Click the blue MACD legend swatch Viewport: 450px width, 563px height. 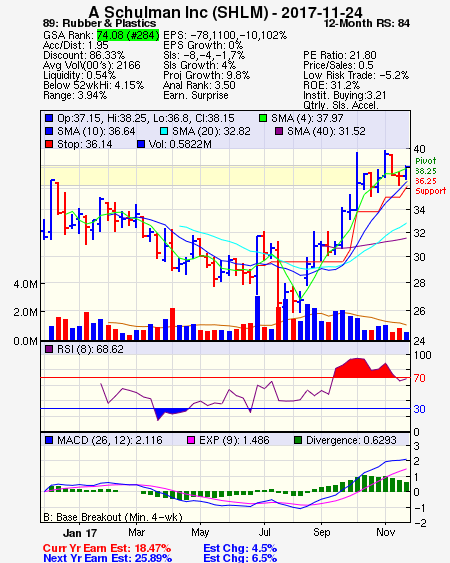[x=49, y=440]
